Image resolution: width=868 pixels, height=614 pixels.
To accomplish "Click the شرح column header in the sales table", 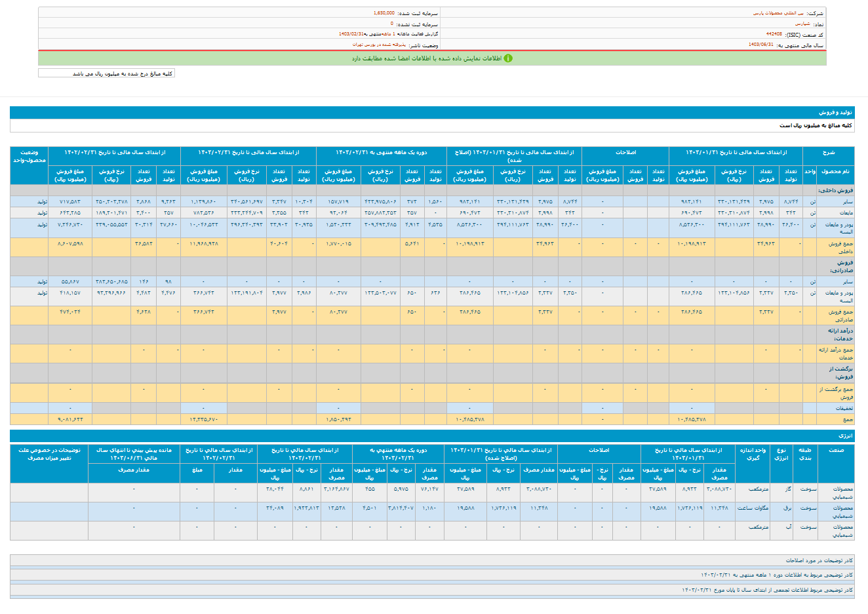I will click(828, 152).
